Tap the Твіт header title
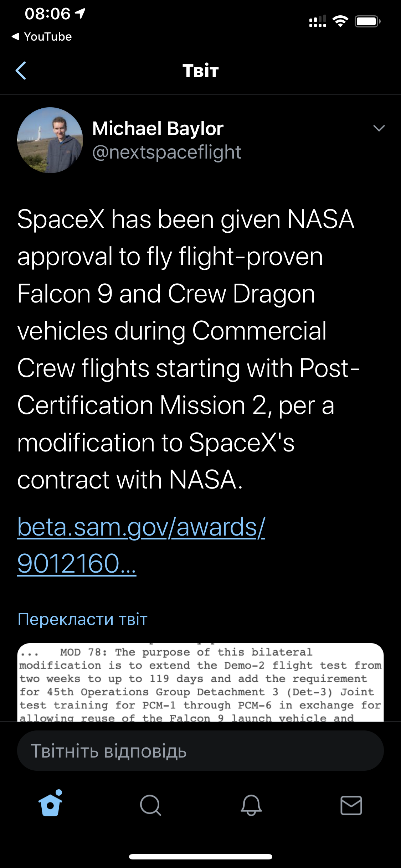This screenshot has width=401, height=868. [200, 71]
